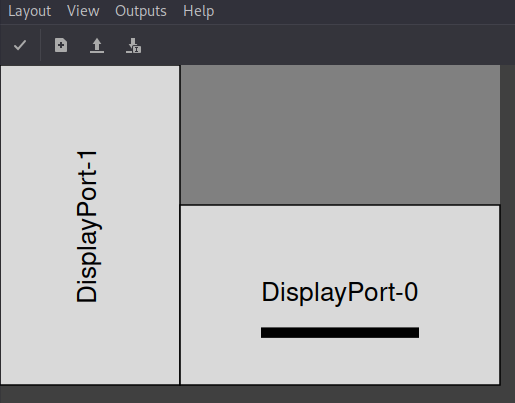515x403 pixels.
Task: Open a layout with the upload arrow icon
Action: pyautogui.click(x=97, y=45)
